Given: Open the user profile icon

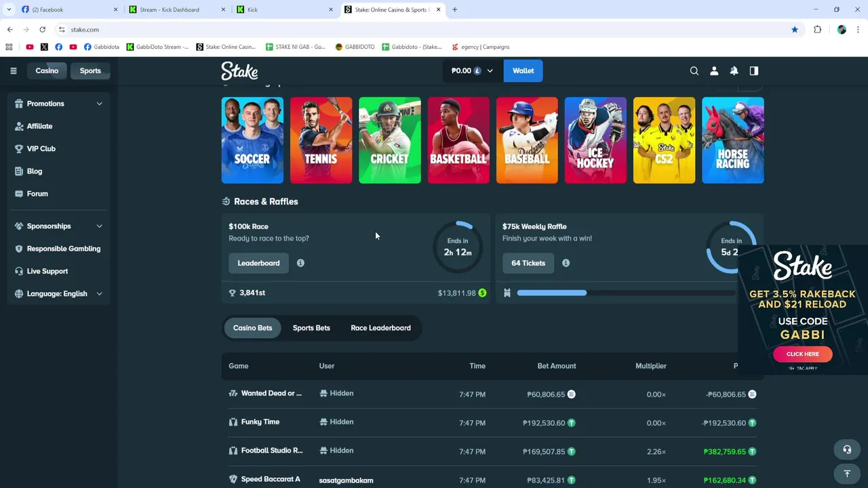Looking at the screenshot, I should [x=713, y=70].
